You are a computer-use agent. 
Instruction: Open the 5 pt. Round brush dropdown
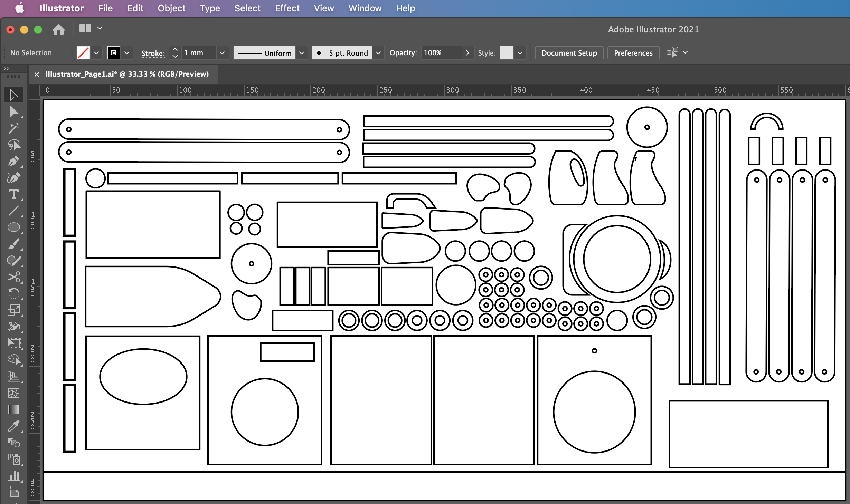pos(378,53)
